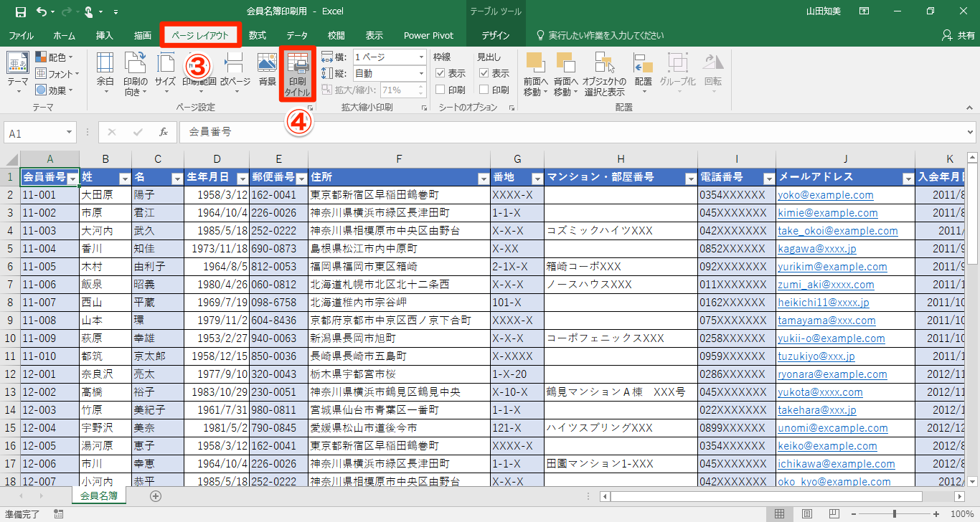Open the filter dropdown for マンション・部屋番号
Image resolution: width=980 pixels, height=522 pixels.
[x=690, y=178]
